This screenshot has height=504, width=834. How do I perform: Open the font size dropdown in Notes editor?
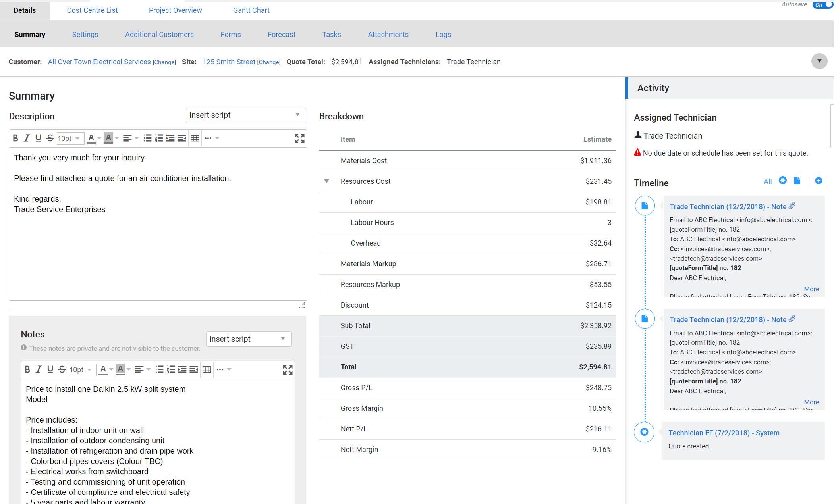coord(82,369)
